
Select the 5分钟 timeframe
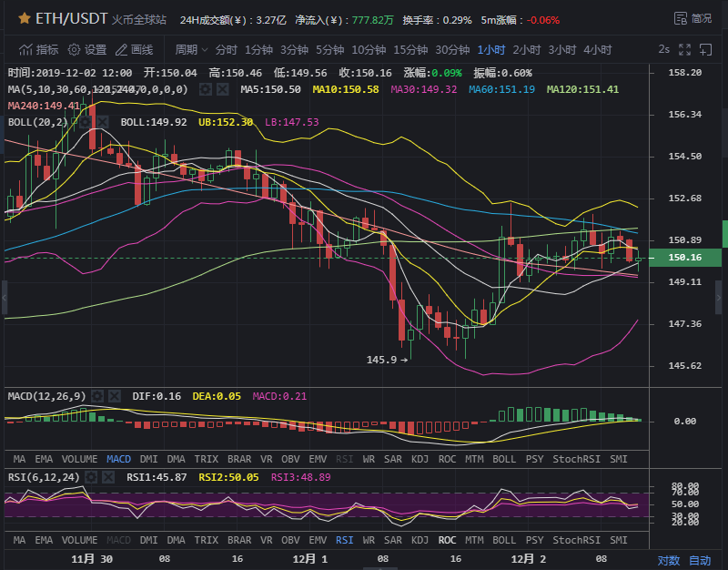(x=329, y=50)
